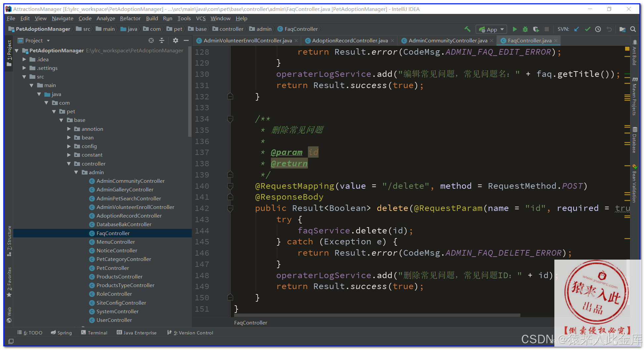Close the AdminVolunteerEnrollController.java tab
This screenshot has width=644, height=350.
click(296, 41)
